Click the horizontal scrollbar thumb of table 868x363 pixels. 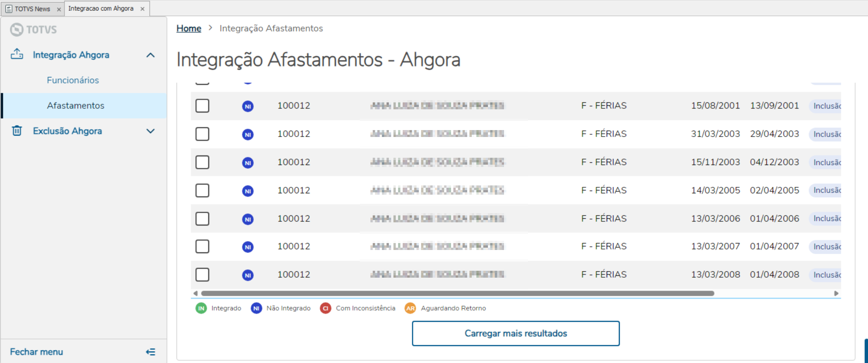tap(457, 293)
